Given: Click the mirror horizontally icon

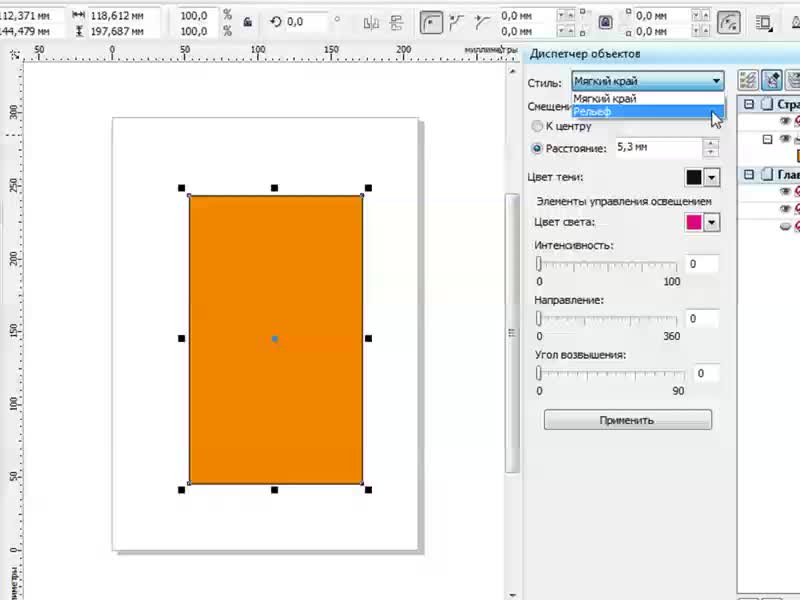Looking at the screenshot, I should [x=371, y=23].
